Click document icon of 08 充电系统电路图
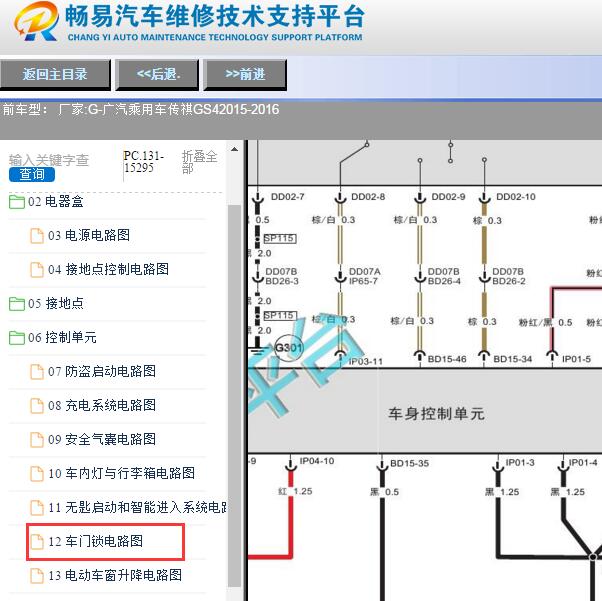Screen dimensions: 602x601 pos(37,406)
